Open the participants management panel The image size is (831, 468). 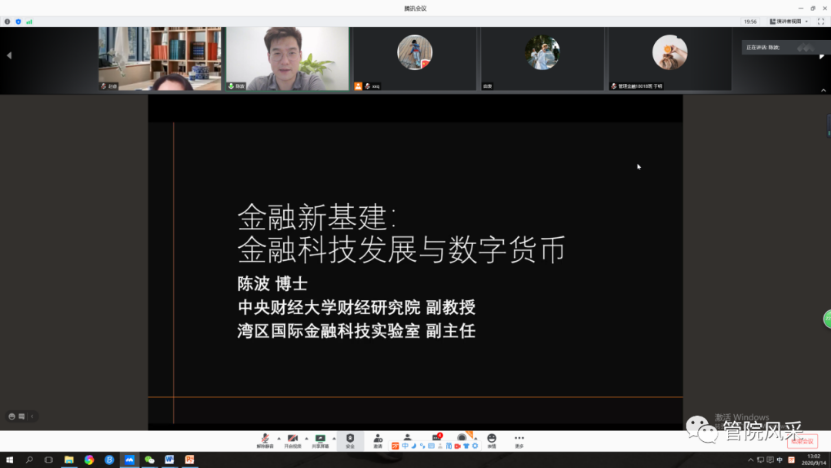coord(407,439)
